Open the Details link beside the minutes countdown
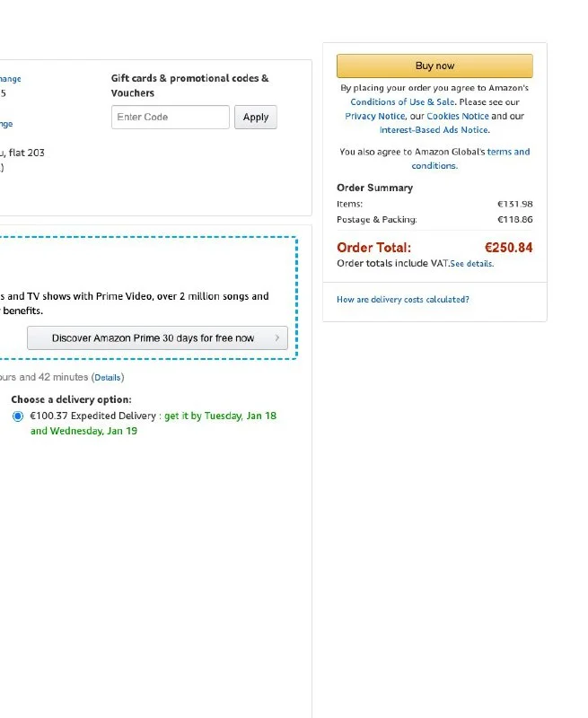Screen dimensions: 588x718 108,378
